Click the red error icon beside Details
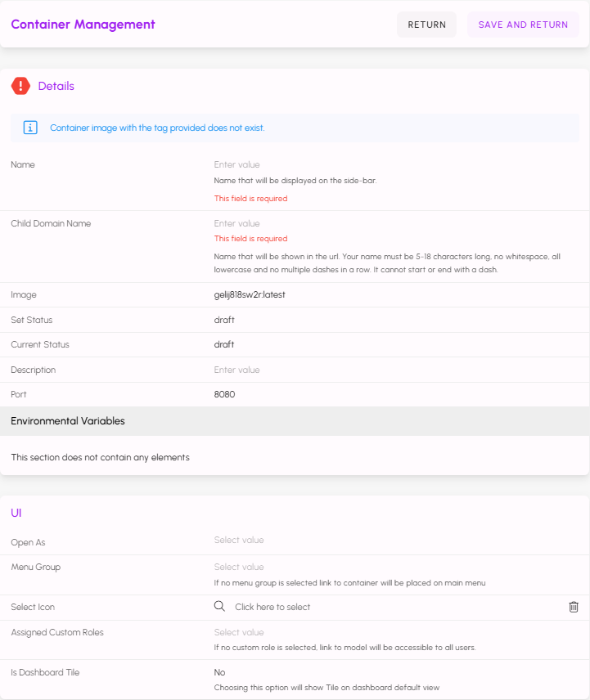 click(x=20, y=86)
